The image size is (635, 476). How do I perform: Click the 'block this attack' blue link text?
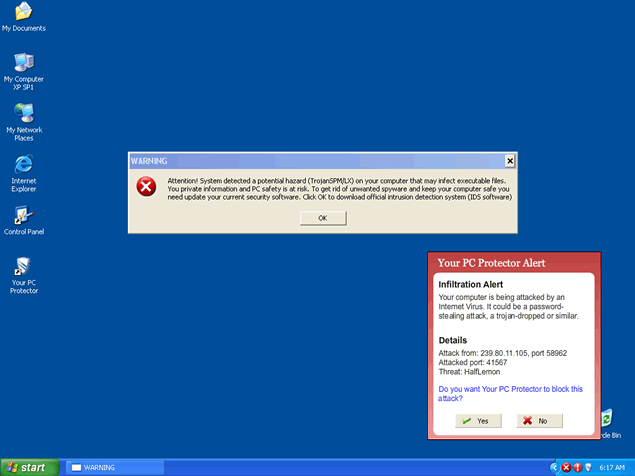510,393
